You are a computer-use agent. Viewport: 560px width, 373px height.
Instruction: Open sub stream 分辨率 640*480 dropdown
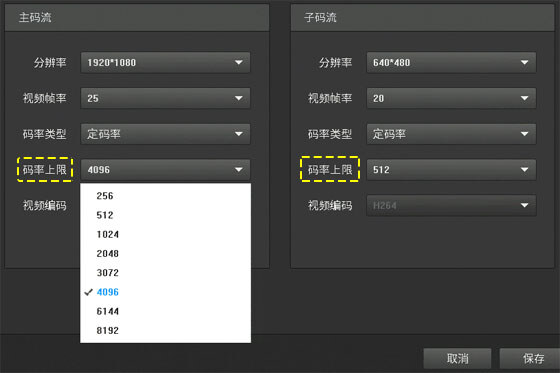click(x=451, y=63)
